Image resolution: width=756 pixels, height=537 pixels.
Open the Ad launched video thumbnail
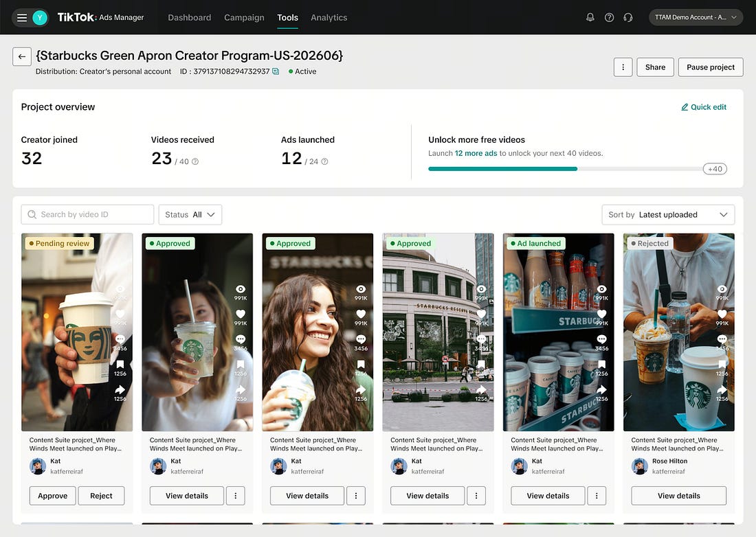point(558,332)
